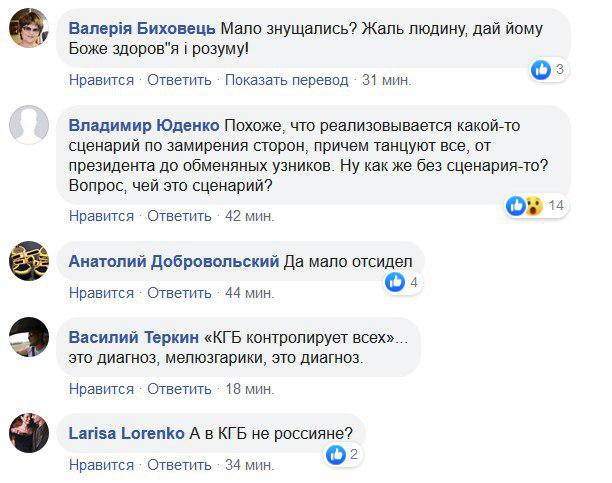612x483 pixels.
Task: Click "Показать перевод" under the first comment
Action: coord(287,80)
